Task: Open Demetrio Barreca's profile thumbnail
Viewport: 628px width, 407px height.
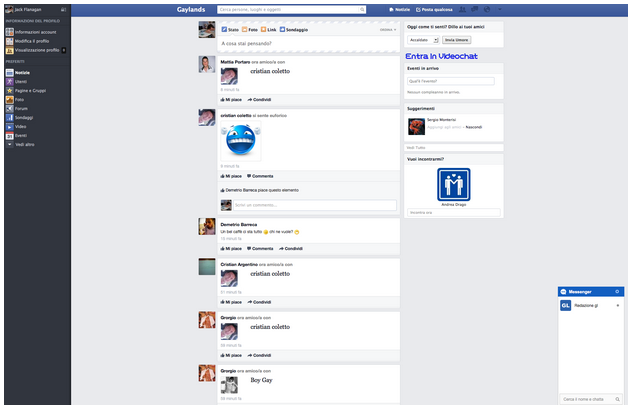Action: tap(207, 226)
